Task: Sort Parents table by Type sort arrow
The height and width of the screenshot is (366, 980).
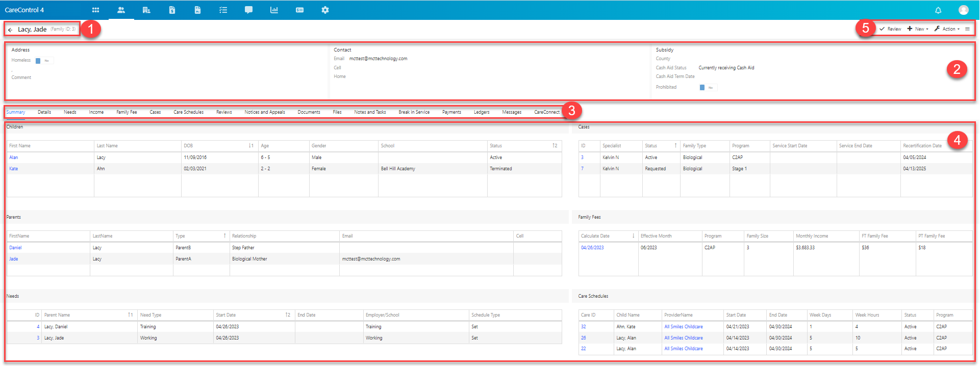Action: pyautogui.click(x=224, y=236)
